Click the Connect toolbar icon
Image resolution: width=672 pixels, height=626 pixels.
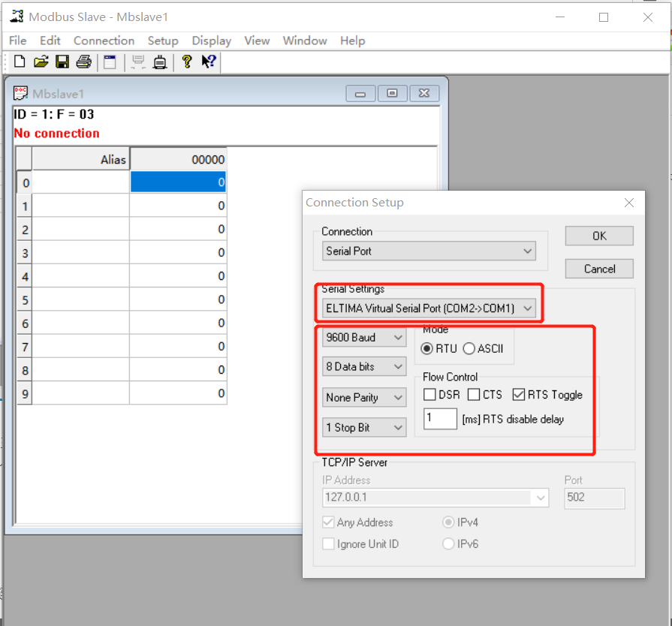click(x=137, y=62)
